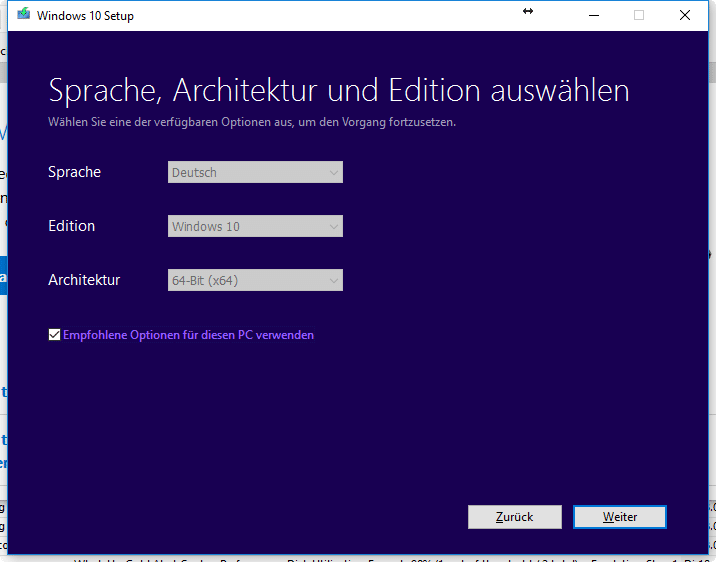Click the Edition label
This screenshot has width=716, height=562.
[x=72, y=226]
